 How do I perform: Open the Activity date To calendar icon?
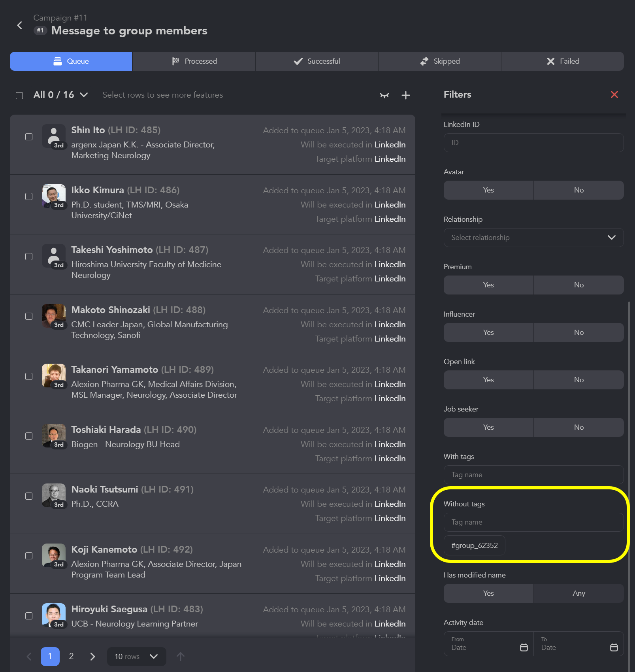click(x=614, y=647)
